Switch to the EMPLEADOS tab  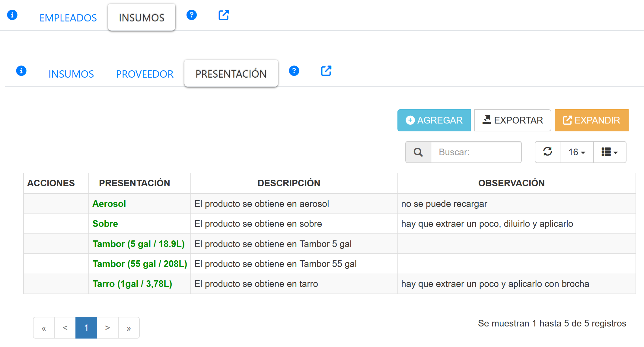(68, 18)
